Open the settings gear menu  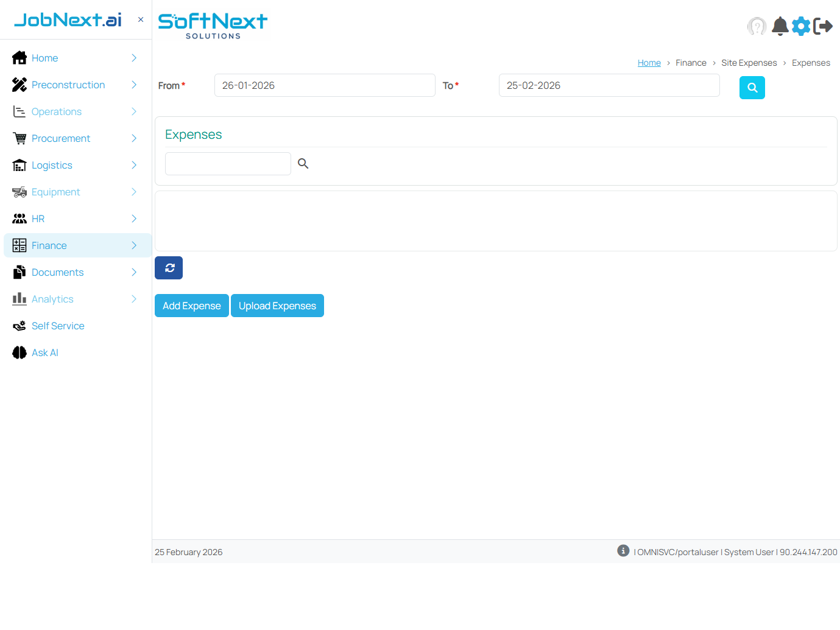pyautogui.click(x=801, y=26)
